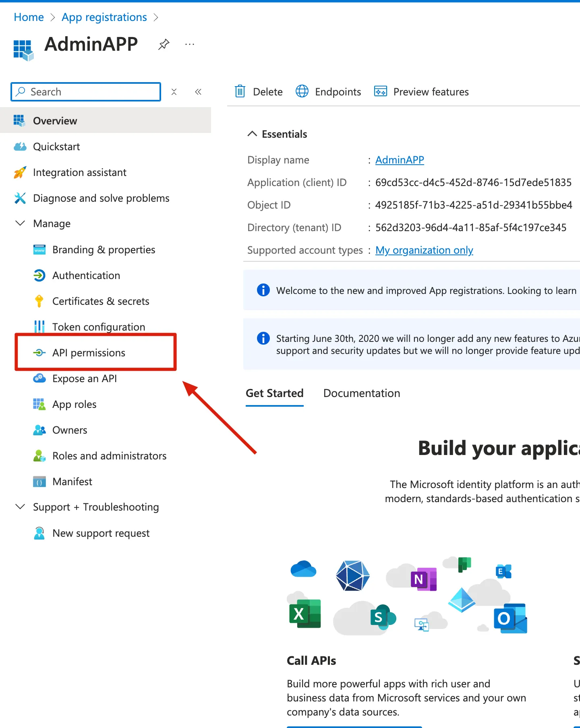Click the Delete trash can icon
Viewport: 580px width, 728px height.
click(240, 91)
